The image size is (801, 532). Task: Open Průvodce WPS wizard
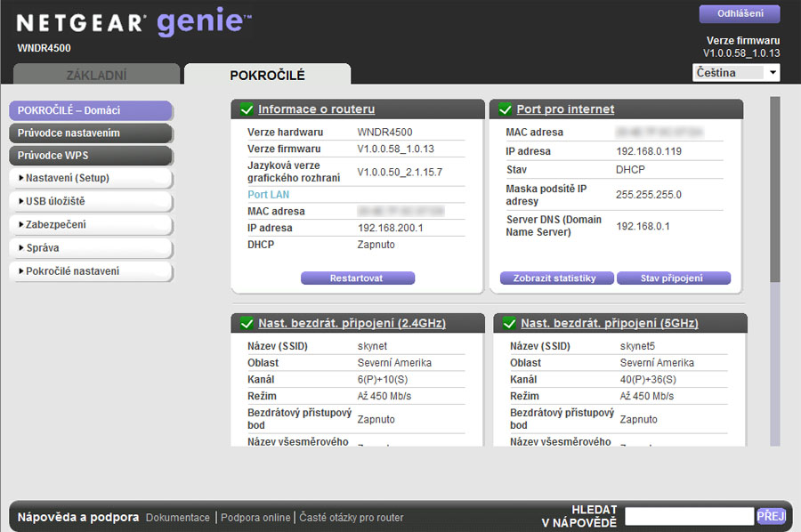pyautogui.click(x=91, y=155)
